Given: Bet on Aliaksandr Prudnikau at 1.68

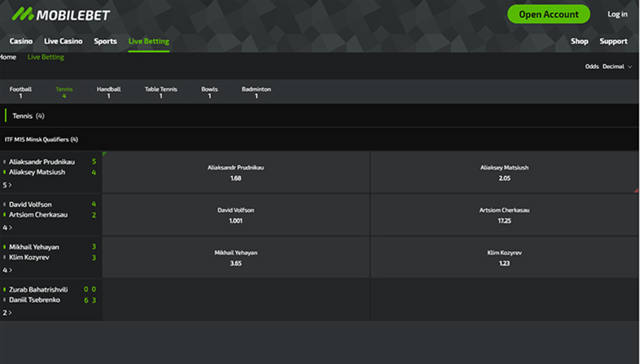Looking at the screenshot, I should coord(236,173).
